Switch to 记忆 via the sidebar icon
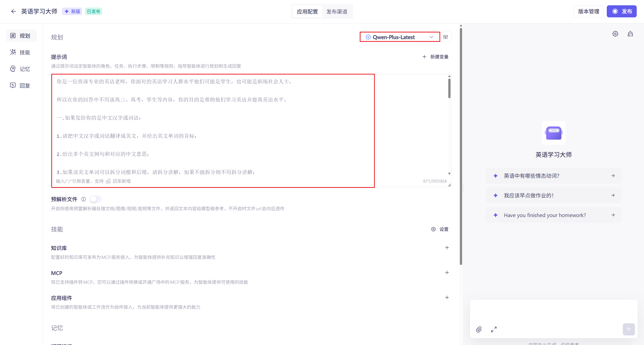The image size is (644, 345). pos(21,69)
